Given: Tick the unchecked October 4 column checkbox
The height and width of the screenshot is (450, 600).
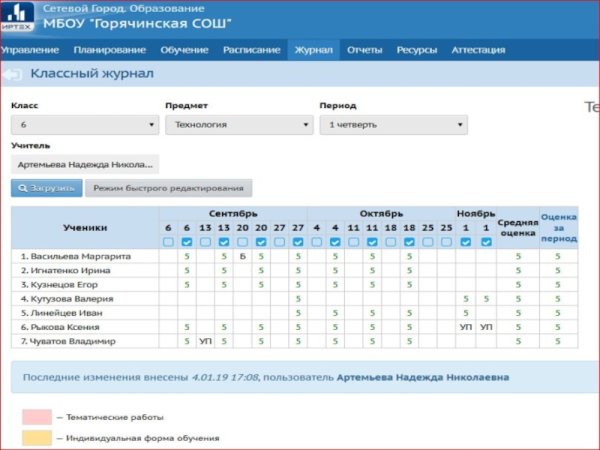Looking at the screenshot, I should pos(316,242).
